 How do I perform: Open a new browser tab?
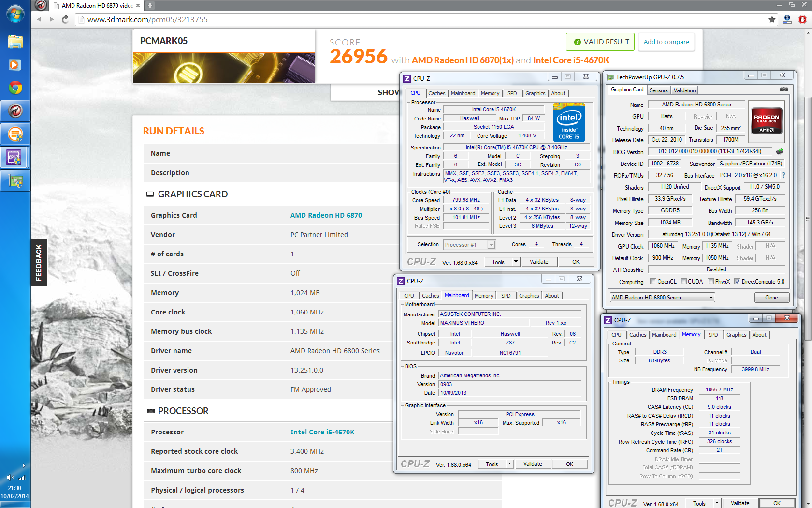(150, 6)
